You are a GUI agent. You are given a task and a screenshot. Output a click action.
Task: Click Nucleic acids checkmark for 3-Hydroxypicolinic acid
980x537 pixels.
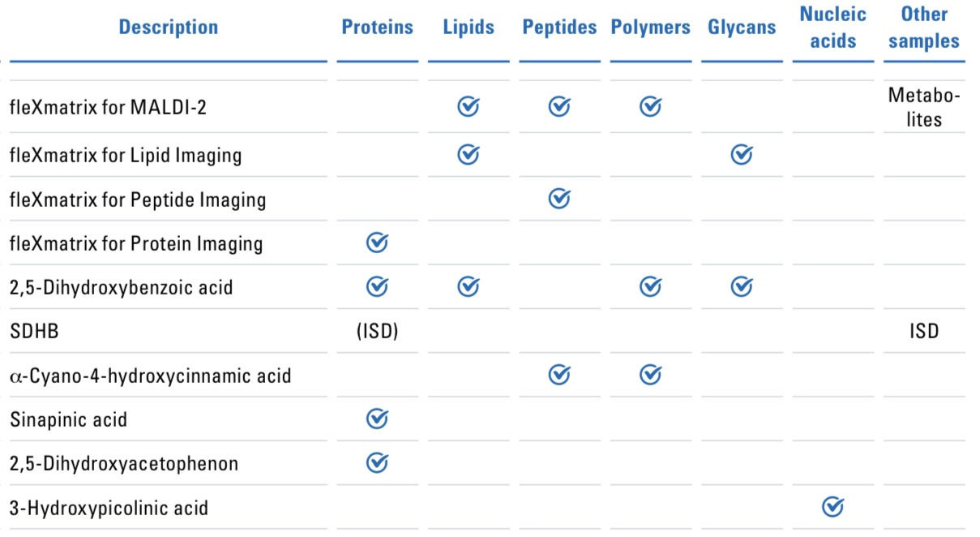coord(832,507)
